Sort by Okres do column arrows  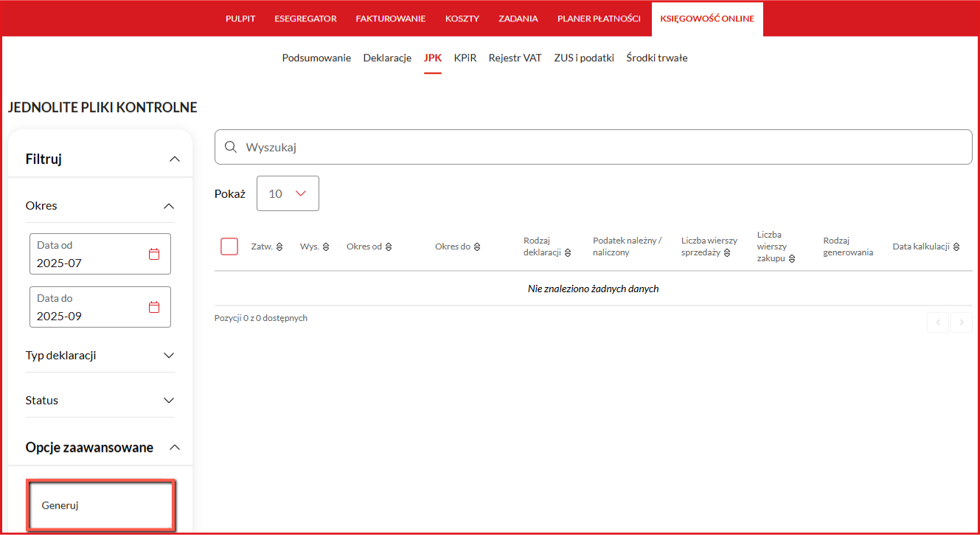477,246
